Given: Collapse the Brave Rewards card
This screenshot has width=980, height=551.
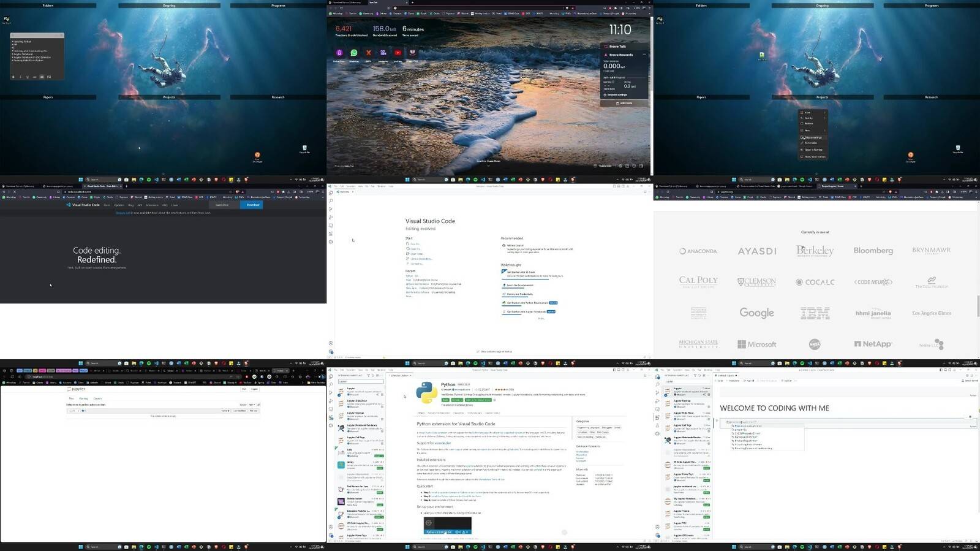Looking at the screenshot, I should 644,55.
